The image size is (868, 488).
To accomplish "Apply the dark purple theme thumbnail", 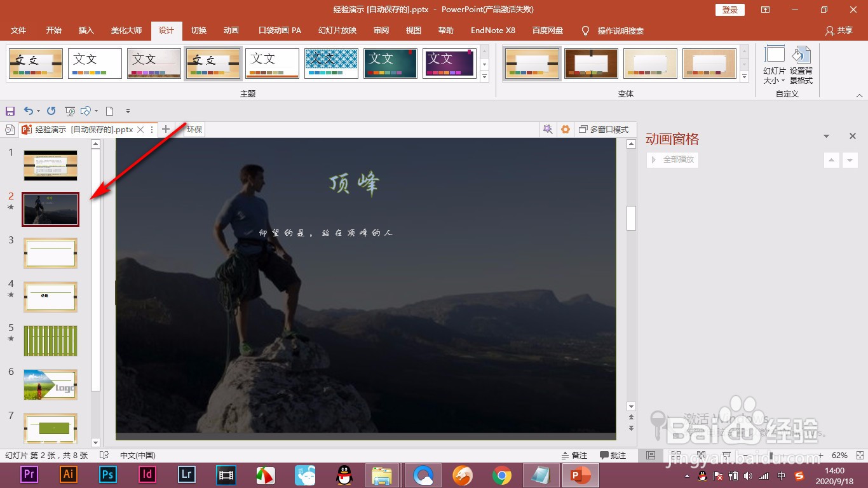I will 449,64.
